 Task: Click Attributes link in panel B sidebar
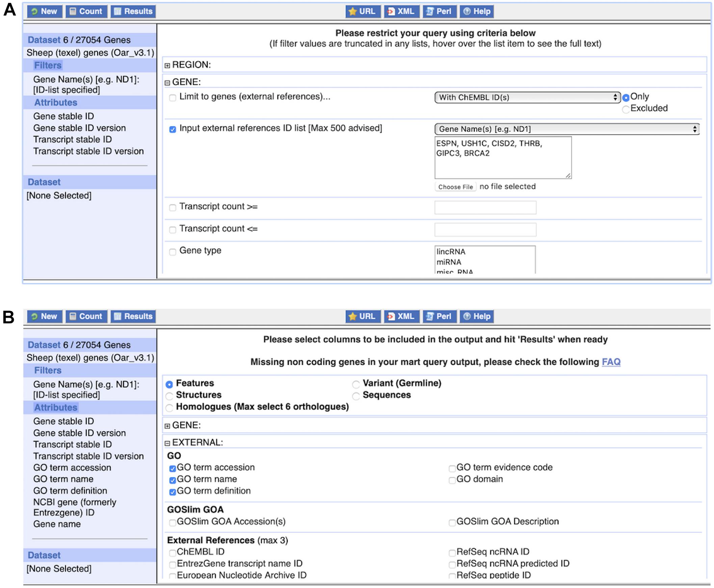coord(56,408)
